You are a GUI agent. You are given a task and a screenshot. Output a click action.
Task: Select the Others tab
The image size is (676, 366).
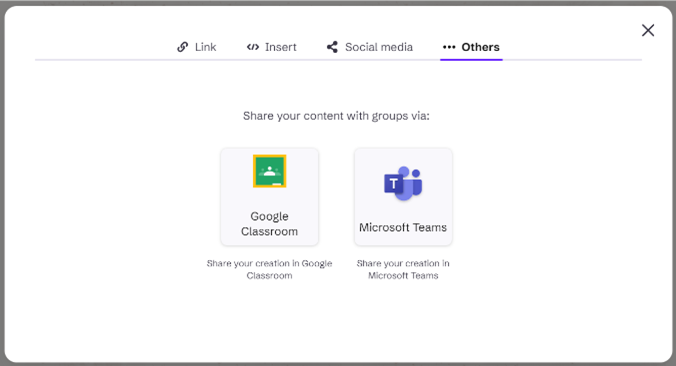471,47
